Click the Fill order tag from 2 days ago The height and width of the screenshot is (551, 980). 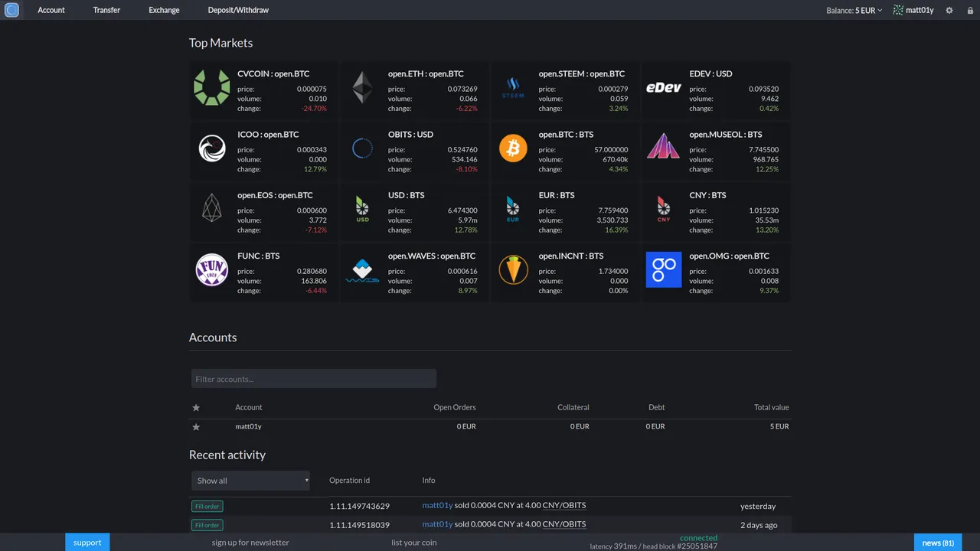[207, 525]
